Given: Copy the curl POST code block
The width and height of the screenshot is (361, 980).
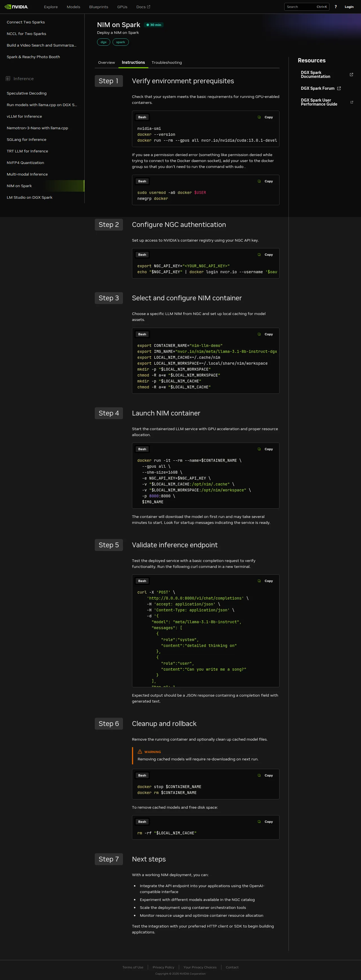Looking at the screenshot, I should (x=266, y=581).
